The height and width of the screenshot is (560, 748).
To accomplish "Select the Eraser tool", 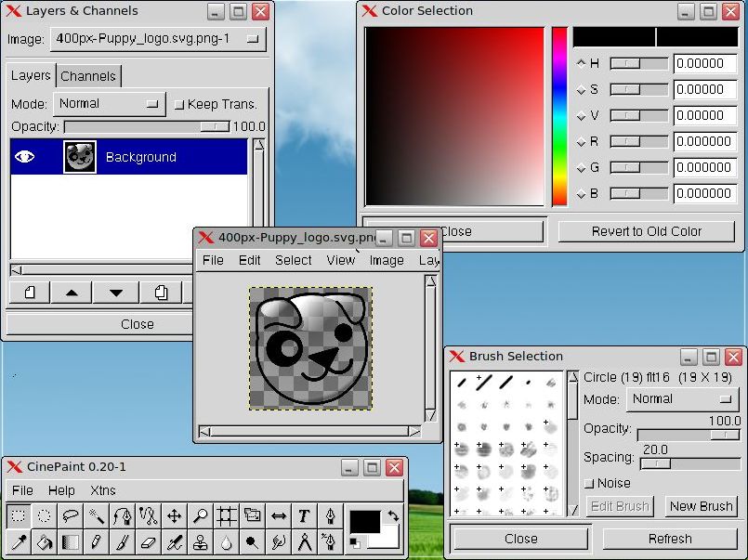I will tap(149, 541).
